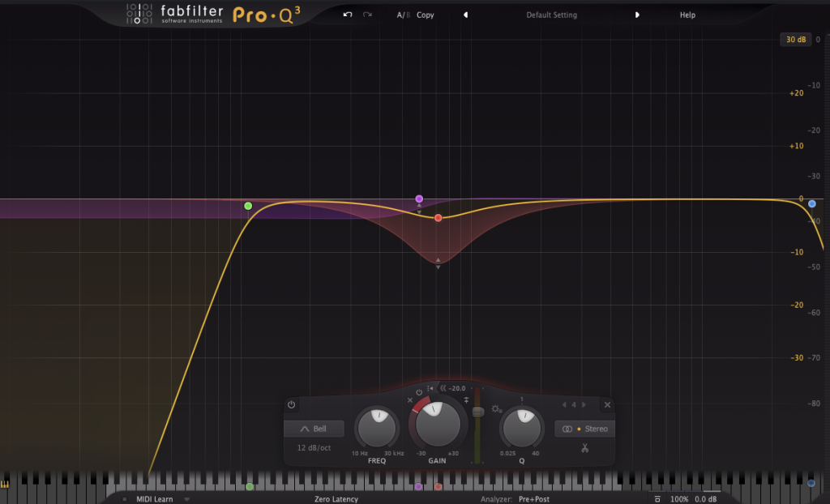Select the purple band node
830x504 pixels.
coord(419,199)
